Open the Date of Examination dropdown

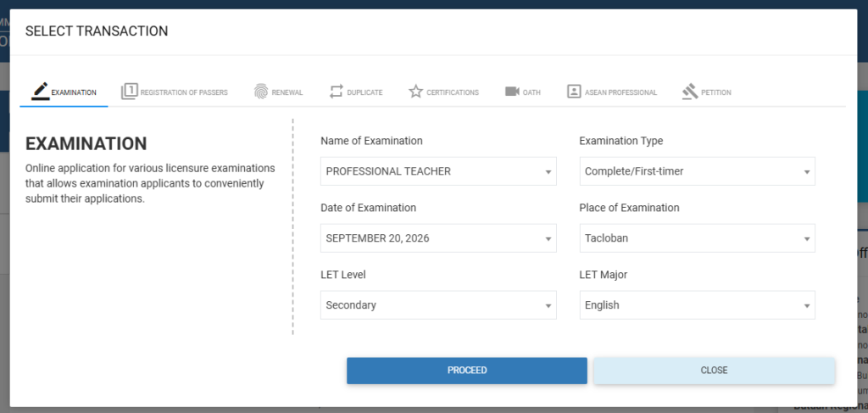438,238
